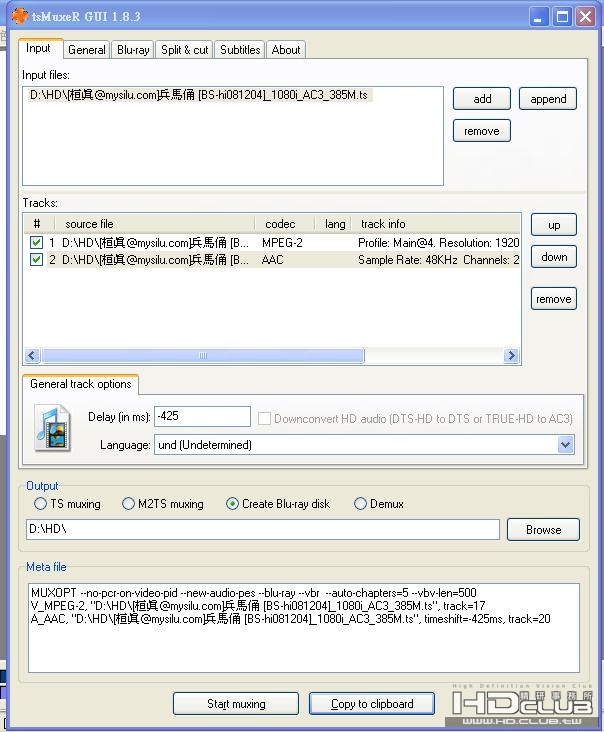Click the 'source file' column header

tap(155, 224)
